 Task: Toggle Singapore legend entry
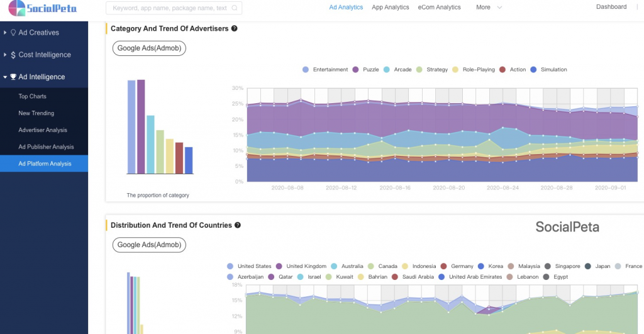[562, 266]
